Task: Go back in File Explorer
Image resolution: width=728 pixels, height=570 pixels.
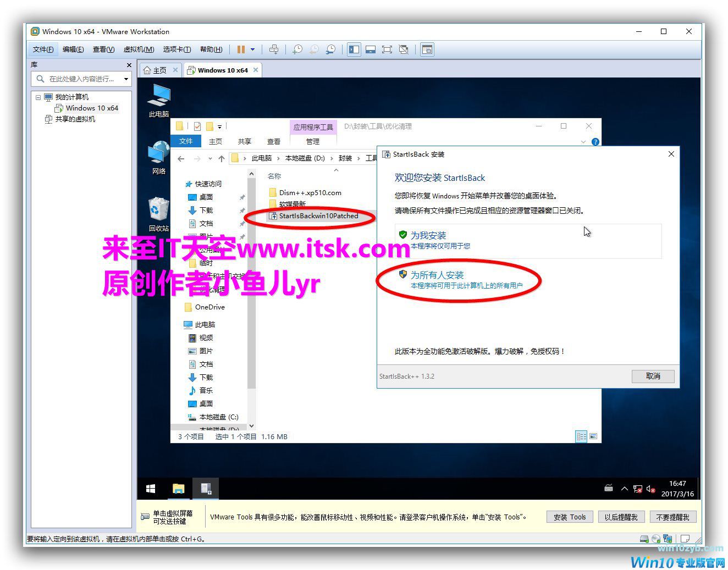Action: pos(181,158)
